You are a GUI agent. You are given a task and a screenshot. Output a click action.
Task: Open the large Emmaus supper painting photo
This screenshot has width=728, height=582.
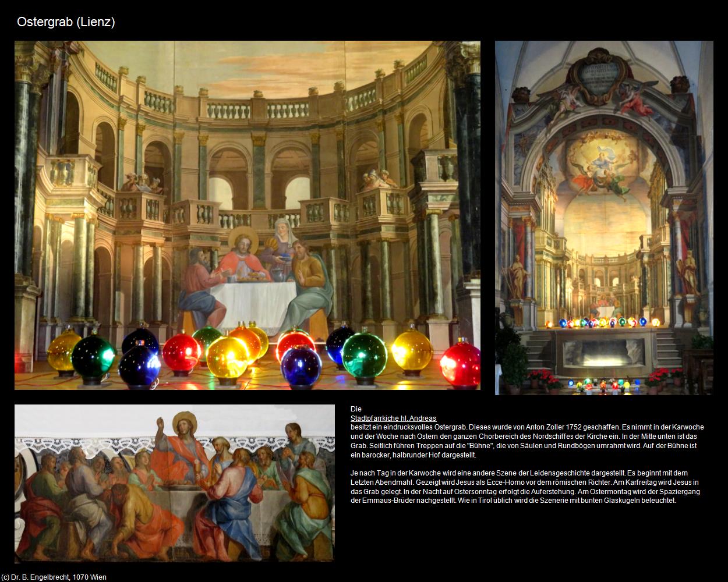click(248, 215)
